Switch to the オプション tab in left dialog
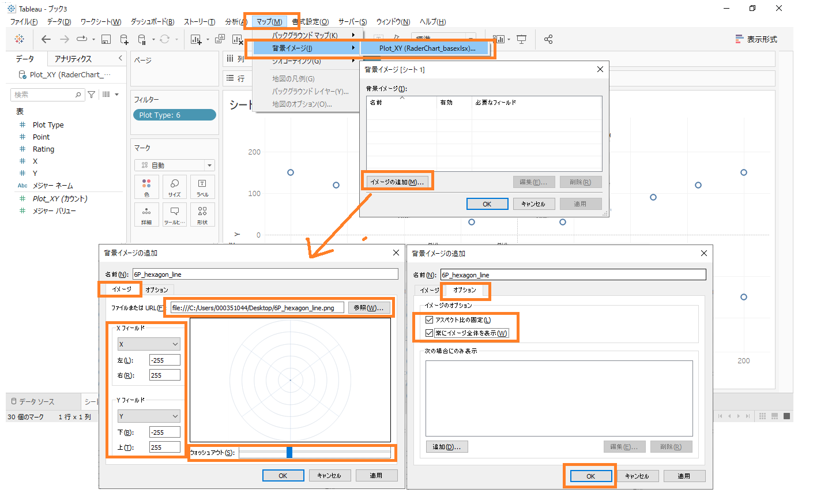The width and height of the screenshot is (813, 504). click(x=157, y=290)
